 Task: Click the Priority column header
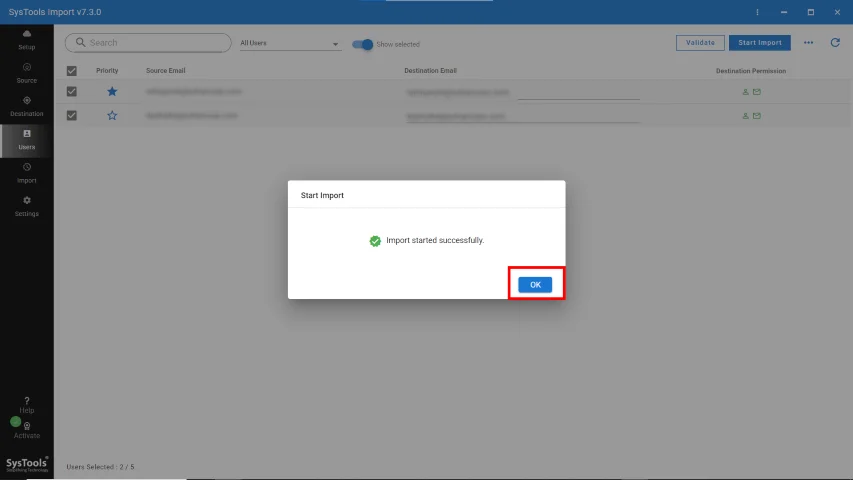click(x=107, y=71)
